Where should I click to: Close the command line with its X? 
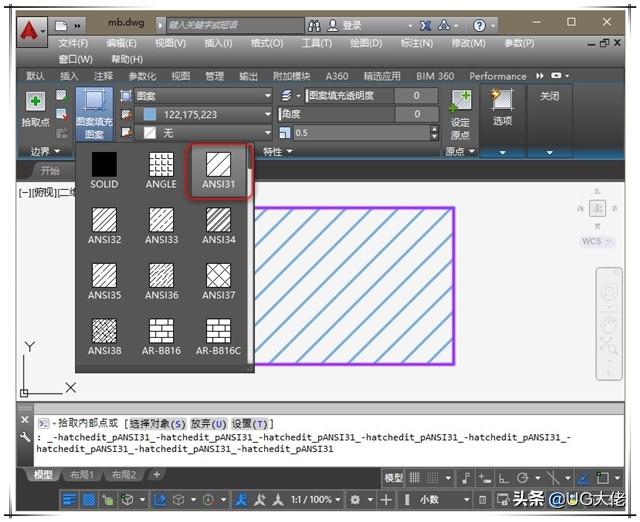[x=24, y=420]
